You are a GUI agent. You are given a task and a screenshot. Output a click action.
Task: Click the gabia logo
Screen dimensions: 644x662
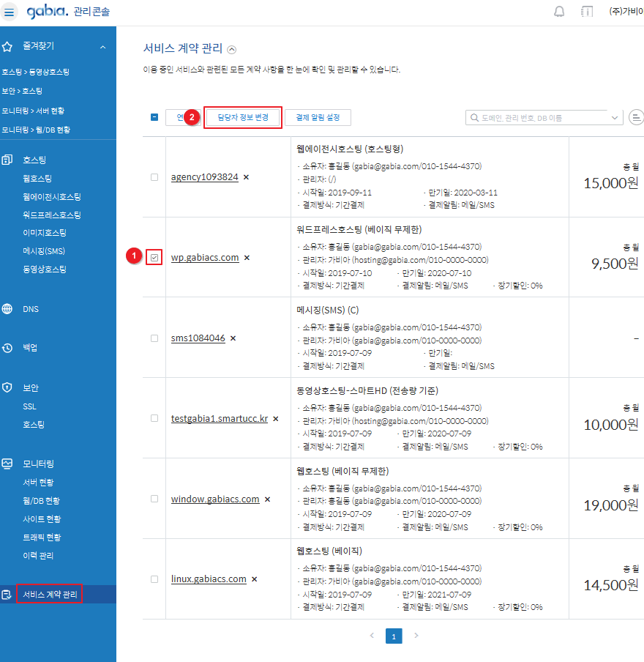47,11
